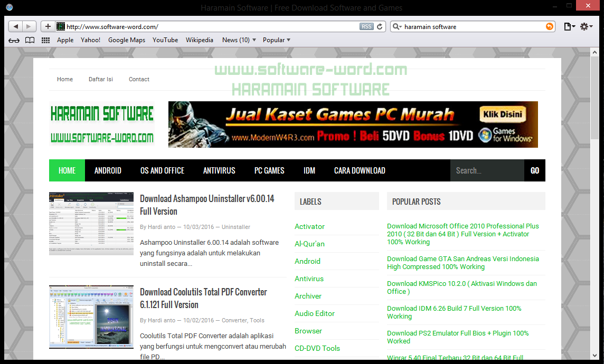Open GTA San Andreas Versi Indonesia popular post
The image size is (604, 364).
[463, 263]
